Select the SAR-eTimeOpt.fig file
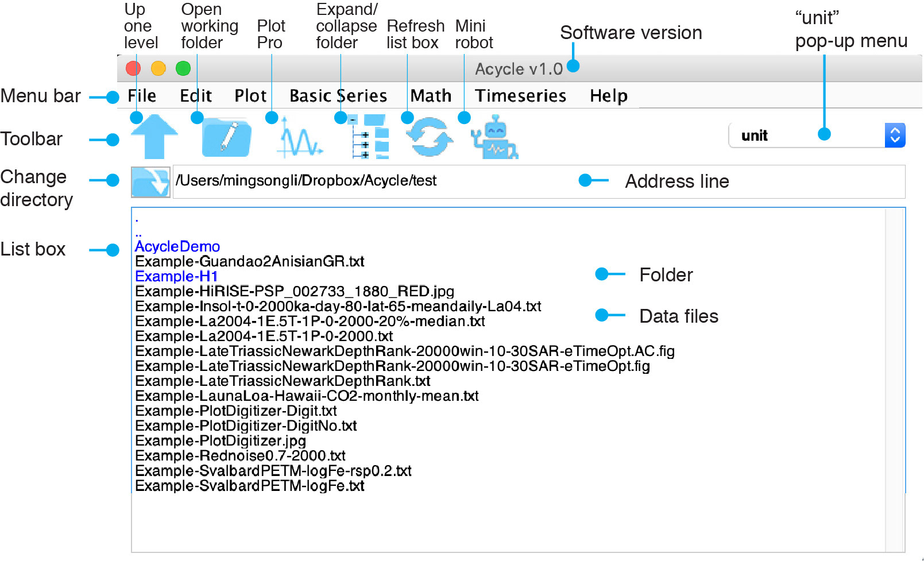Image resolution: width=924 pixels, height=561 pixels. [x=393, y=366]
